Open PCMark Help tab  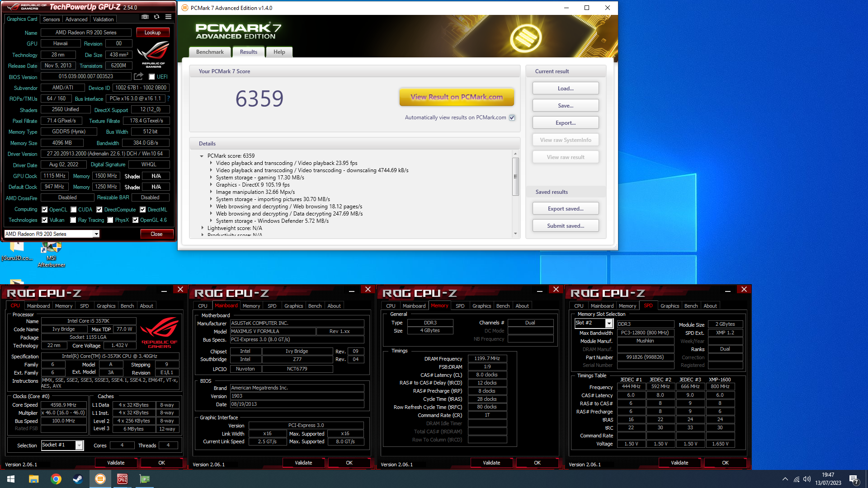coord(279,52)
